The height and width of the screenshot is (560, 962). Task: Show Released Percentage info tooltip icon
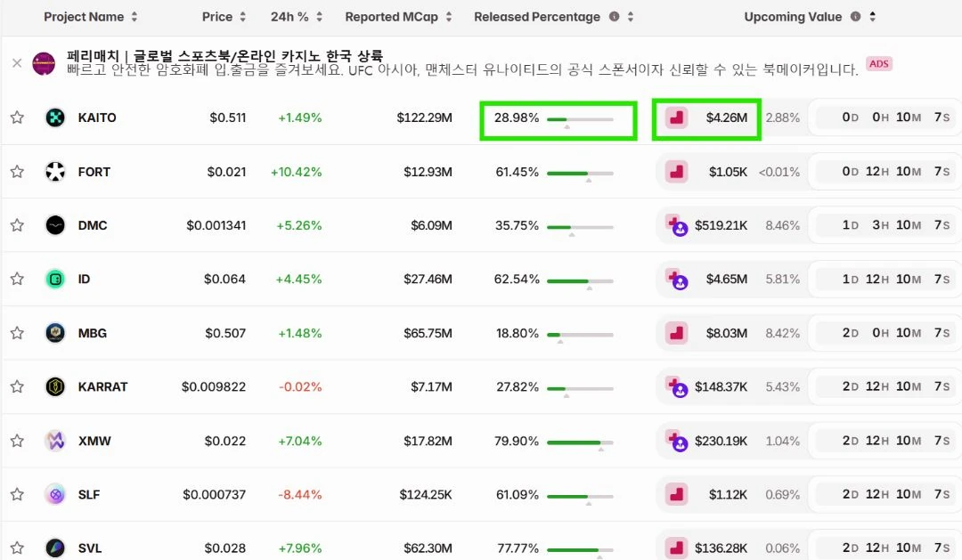pos(614,17)
